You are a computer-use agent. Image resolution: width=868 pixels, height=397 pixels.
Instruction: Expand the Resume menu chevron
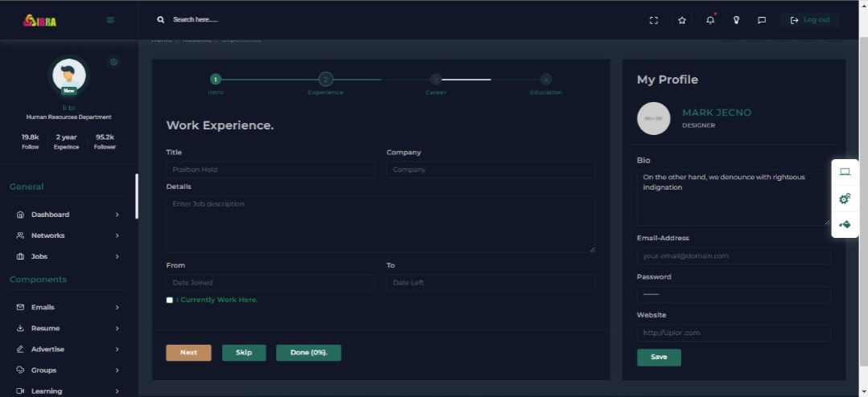click(117, 329)
